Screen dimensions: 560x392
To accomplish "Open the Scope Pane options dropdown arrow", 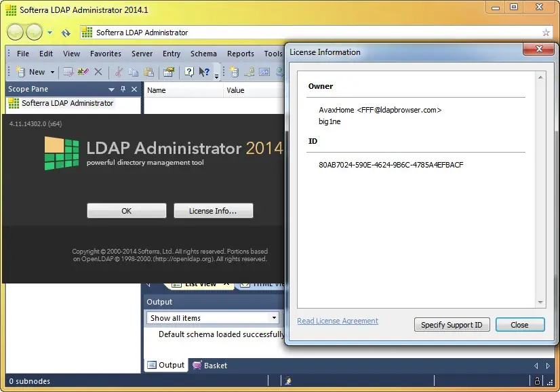I will click(x=111, y=90).
